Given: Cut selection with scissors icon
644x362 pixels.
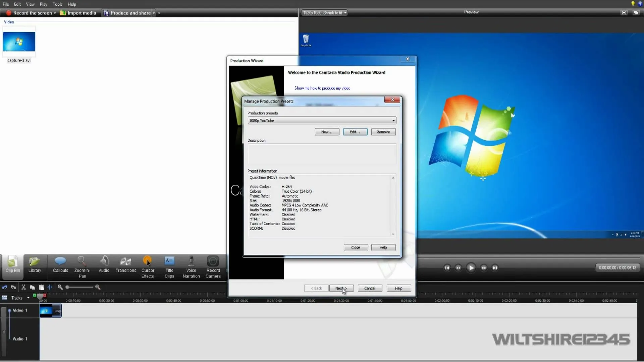Looking at the screenshot, I should [23, 287].
